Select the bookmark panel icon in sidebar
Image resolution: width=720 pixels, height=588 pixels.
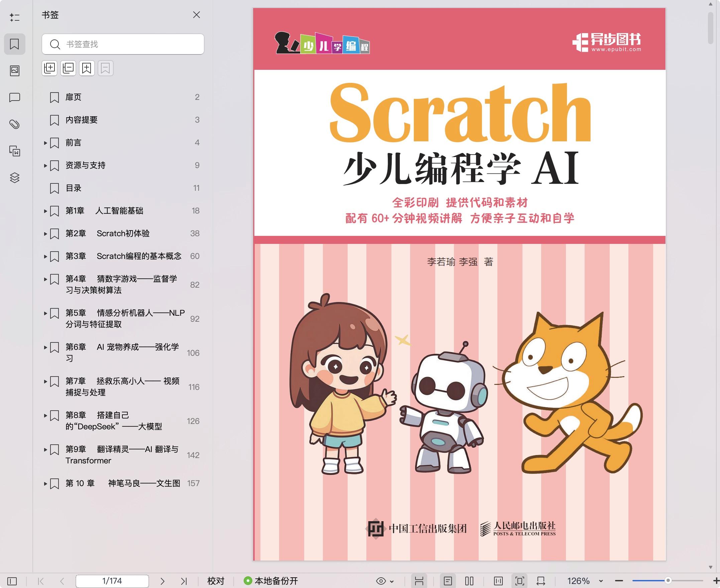point(15,44)
